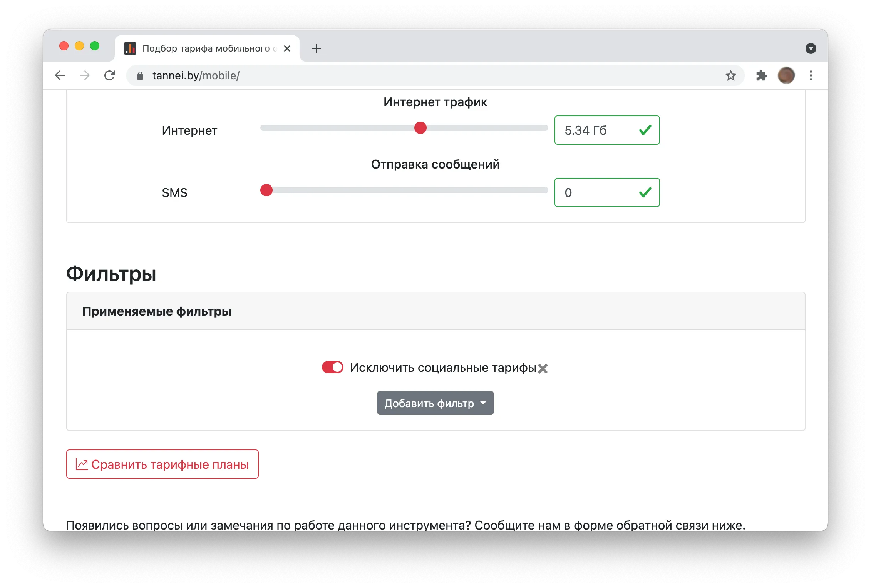Click the SMS slider handle

click(x=266, y=190)
